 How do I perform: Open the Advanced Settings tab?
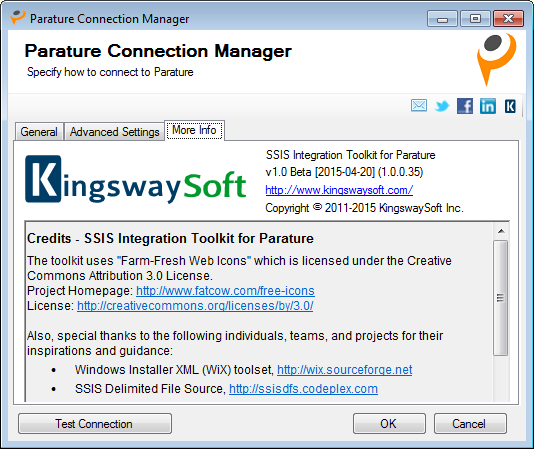click(114, 131)
